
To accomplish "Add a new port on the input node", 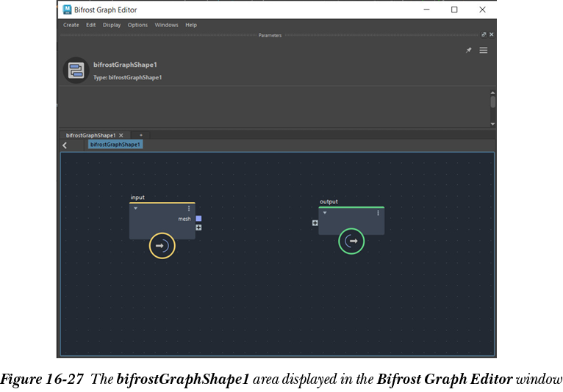I will [x=198, y=228].
